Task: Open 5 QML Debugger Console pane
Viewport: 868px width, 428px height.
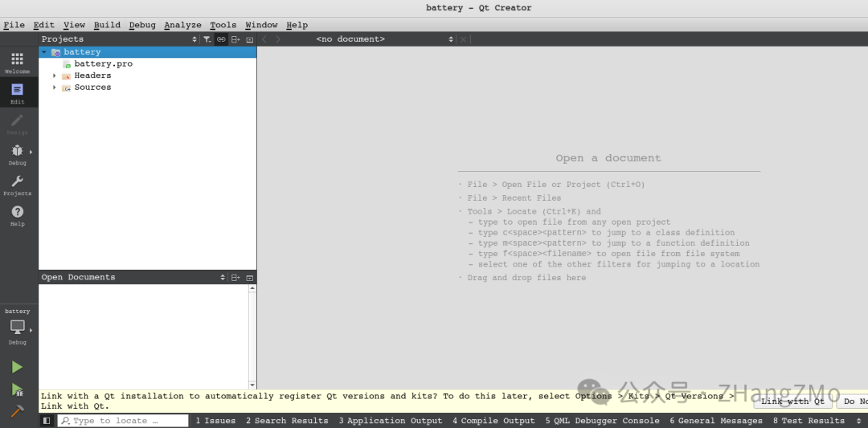Action: tap(602, 421)
